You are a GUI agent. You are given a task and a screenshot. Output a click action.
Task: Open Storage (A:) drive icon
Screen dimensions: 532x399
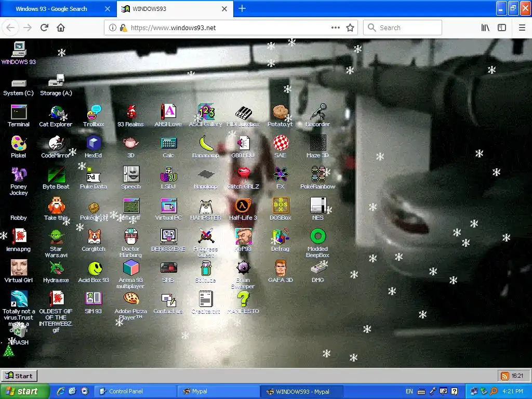[x=56, y=86]
